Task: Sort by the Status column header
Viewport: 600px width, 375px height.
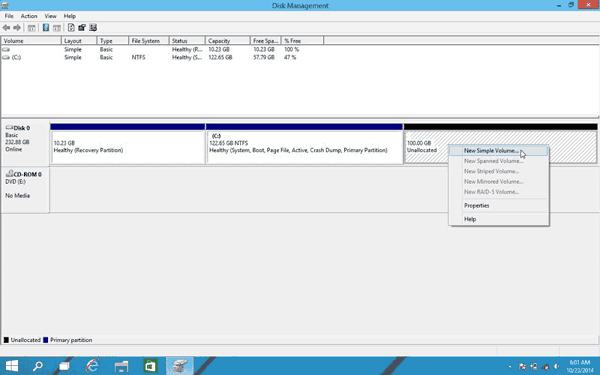Action: pyautogui.click(x=187, y=41)
